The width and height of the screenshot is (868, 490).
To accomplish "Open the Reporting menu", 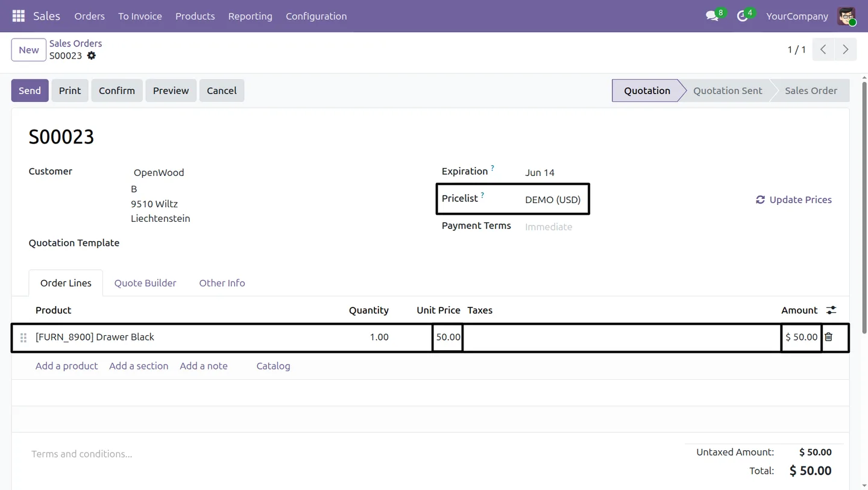I will tap(250, 16).
